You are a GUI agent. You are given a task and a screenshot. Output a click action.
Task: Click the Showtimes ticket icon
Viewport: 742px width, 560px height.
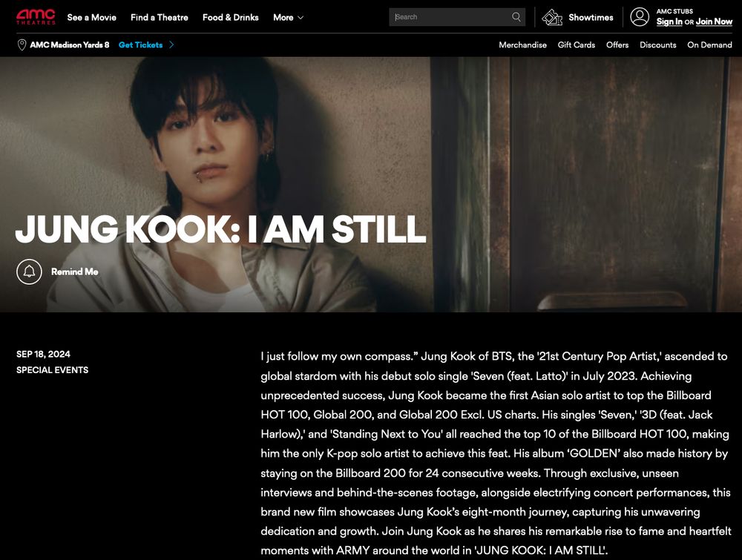[x=552, y=18]
